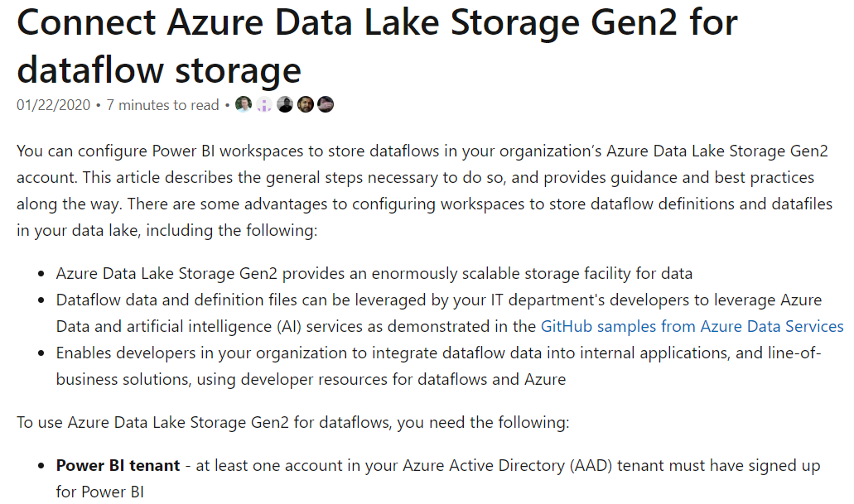The width and height of the screenshot is (854, 504).
Task: Click the last contributor avatar
Action: point(326,104)
